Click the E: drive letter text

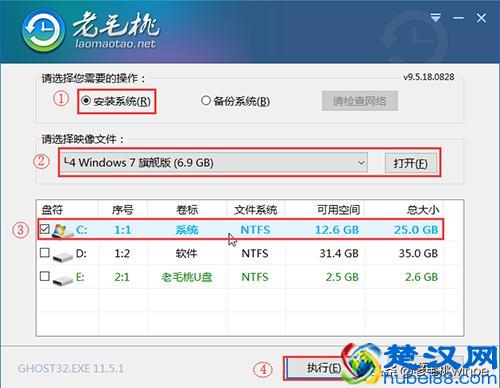coord(80,277)
